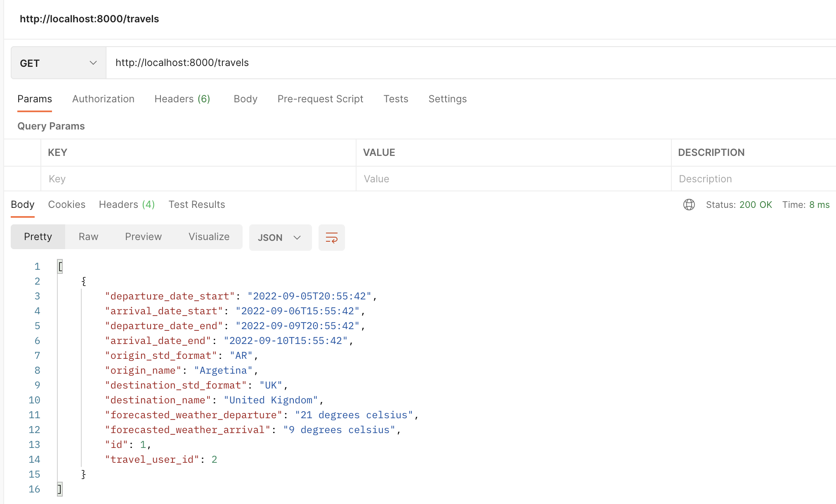Click the Key query param field
This screenshot has height=504, width=836.
pos(198,179)
